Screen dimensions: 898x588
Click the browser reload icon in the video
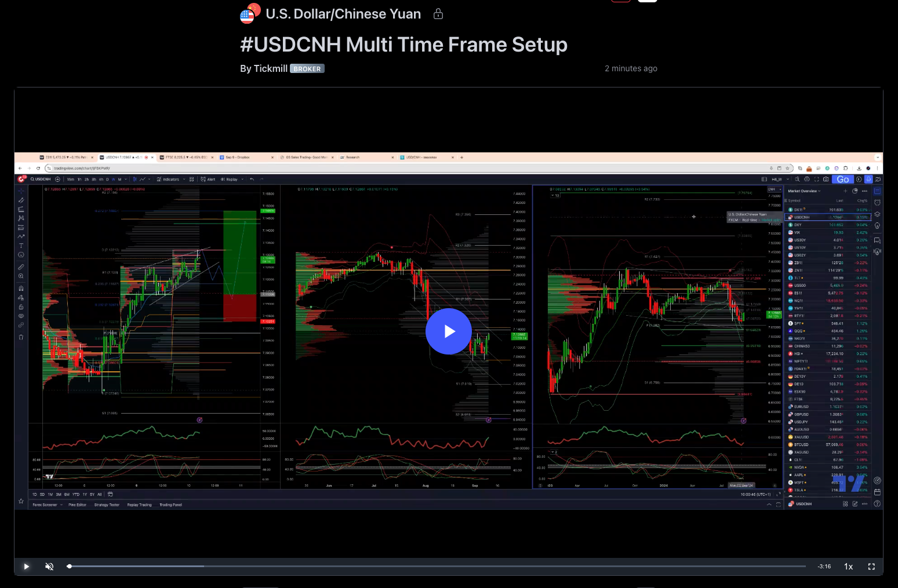tap(38, 168)
